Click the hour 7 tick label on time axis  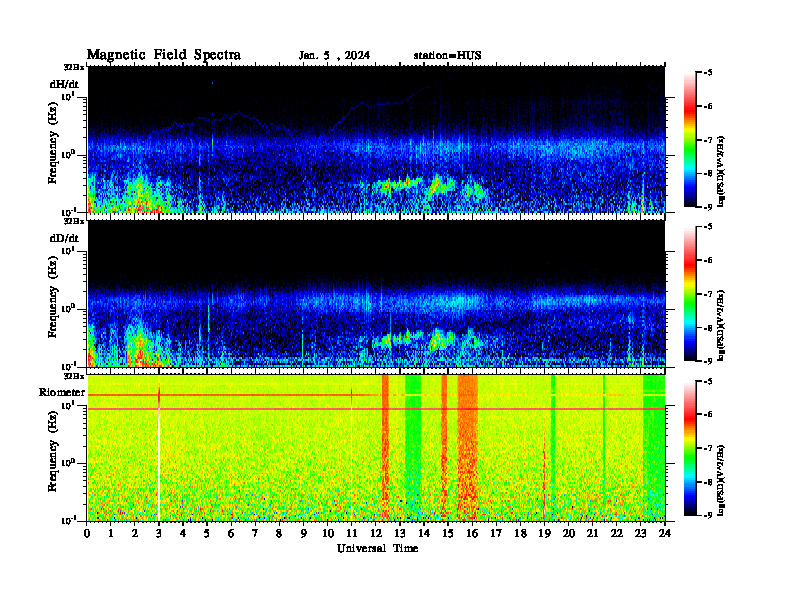click(x=255, y=534)
